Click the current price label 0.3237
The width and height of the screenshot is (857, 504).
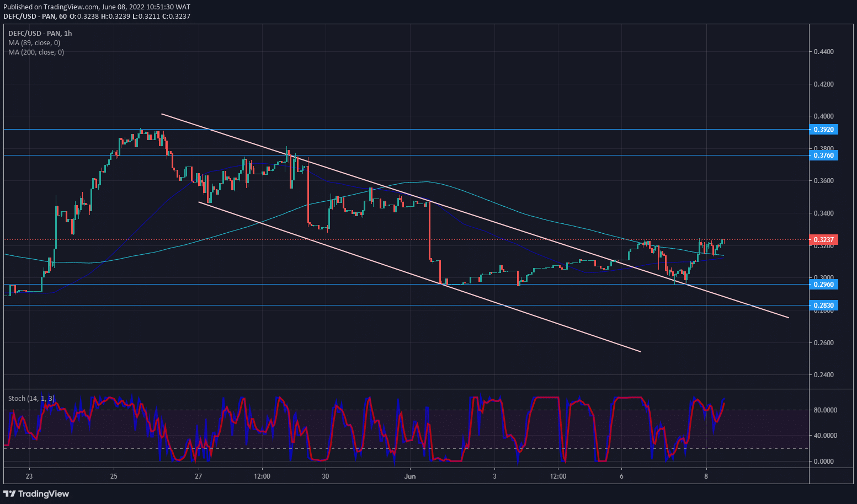click(824, 240)
